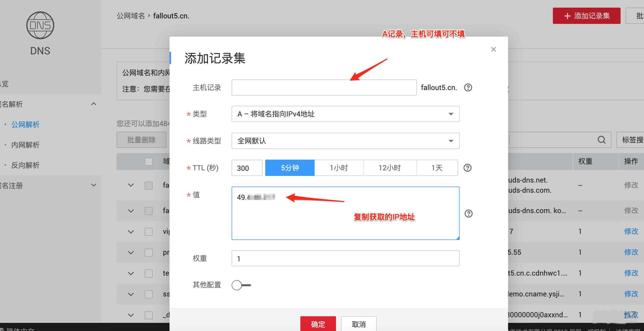Click the 取消 button
The height and width of the screenshot is (331, 644).
(x=359, y=324)
